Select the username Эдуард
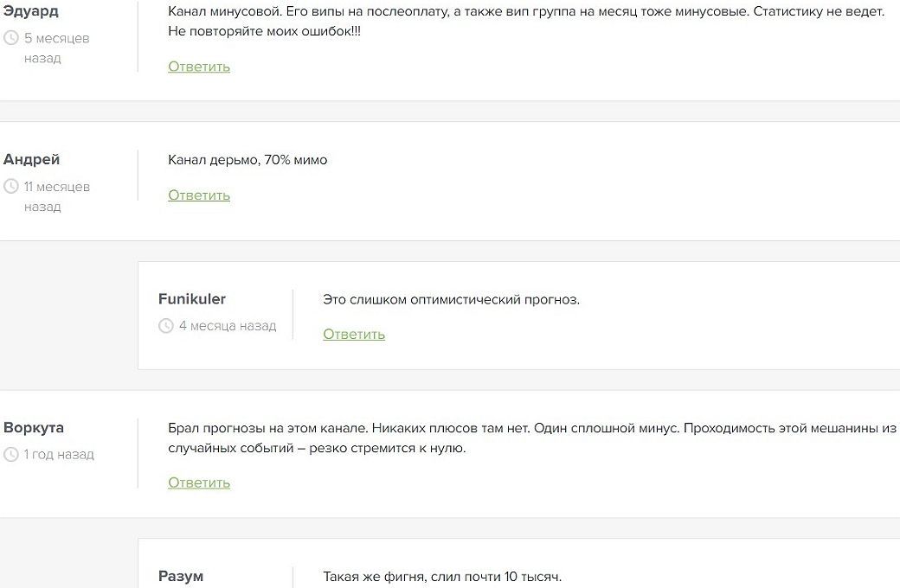This screenshot has height=588, width=900. point(31,11)
